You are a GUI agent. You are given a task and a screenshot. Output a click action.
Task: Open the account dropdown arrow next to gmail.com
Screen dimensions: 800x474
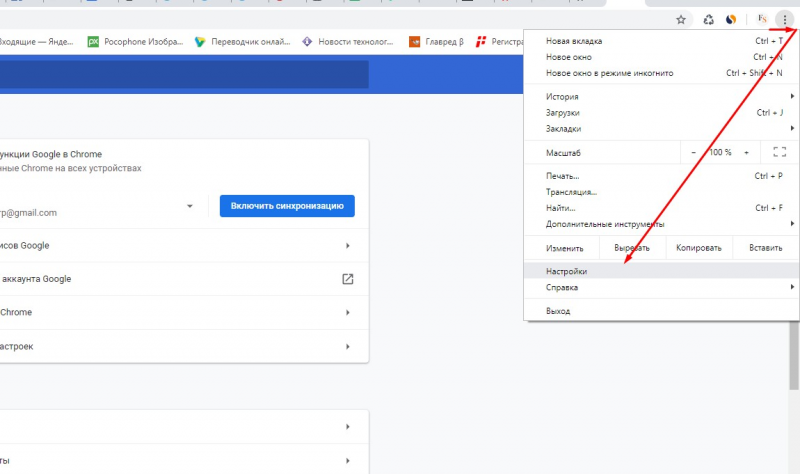pyautogui.click(x=190, y=206)
